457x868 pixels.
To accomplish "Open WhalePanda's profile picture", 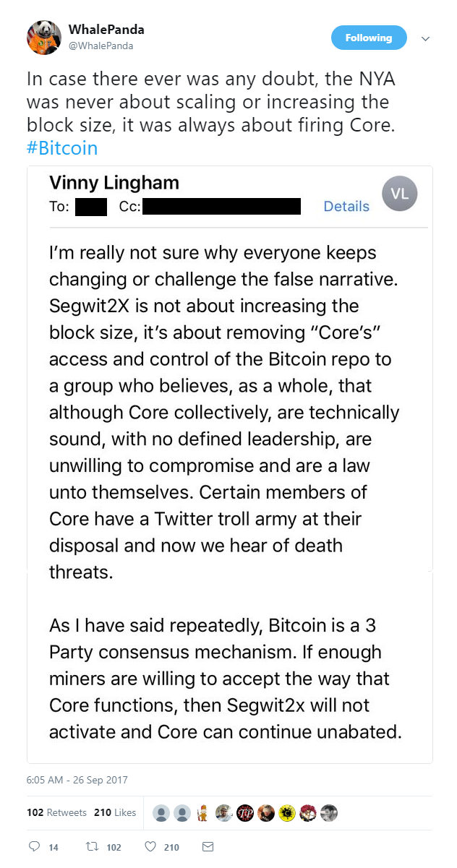I will tap(44, 38).
